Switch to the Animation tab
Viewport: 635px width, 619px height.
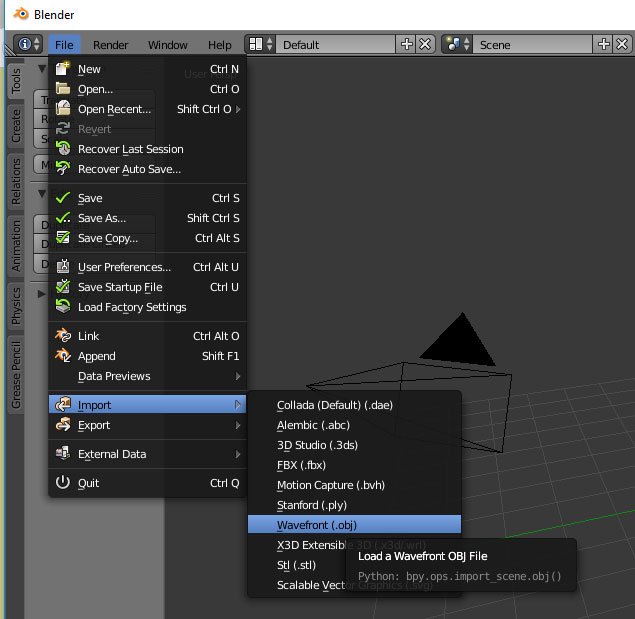[16, 246]
